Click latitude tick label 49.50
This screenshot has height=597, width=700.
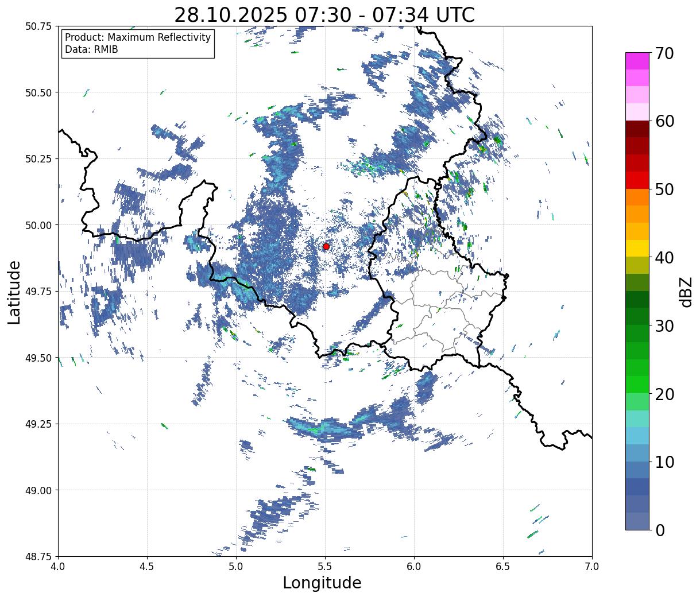tap(38, 358)
